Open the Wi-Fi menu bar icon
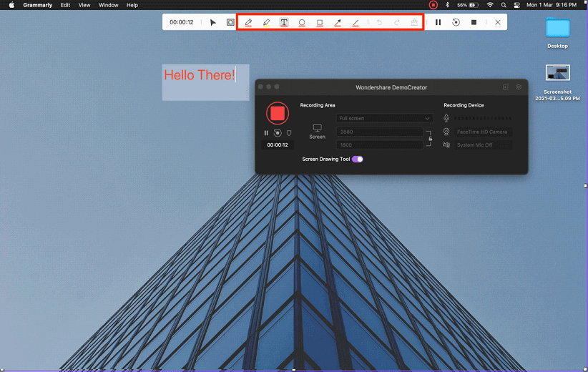Screen dimensions: 588x372 [490, 5]
